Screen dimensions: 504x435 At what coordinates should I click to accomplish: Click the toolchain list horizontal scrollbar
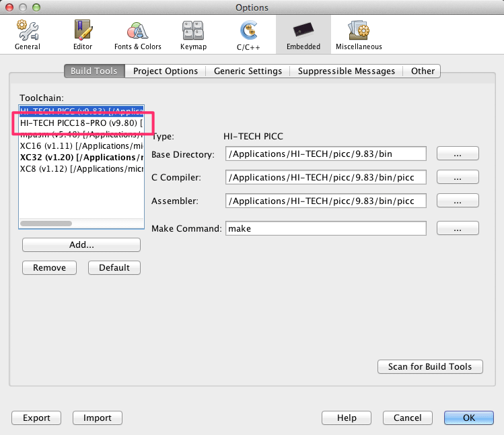tap(46, 223)
